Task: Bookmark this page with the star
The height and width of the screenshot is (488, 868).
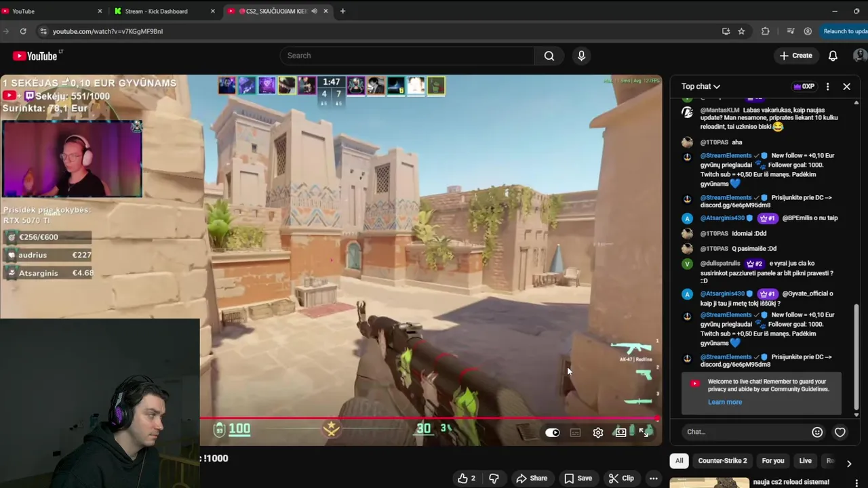Action: (x=741, y=31)
